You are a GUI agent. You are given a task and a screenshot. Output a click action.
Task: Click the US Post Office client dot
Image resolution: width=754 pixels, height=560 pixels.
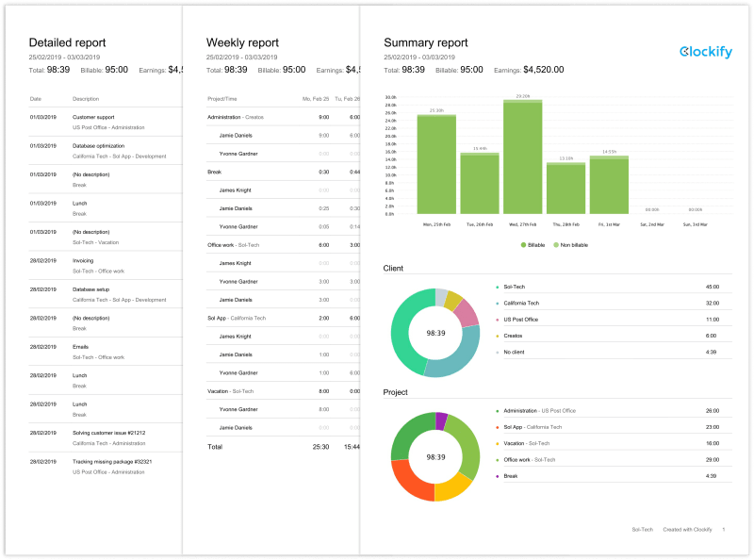point(497,320)
